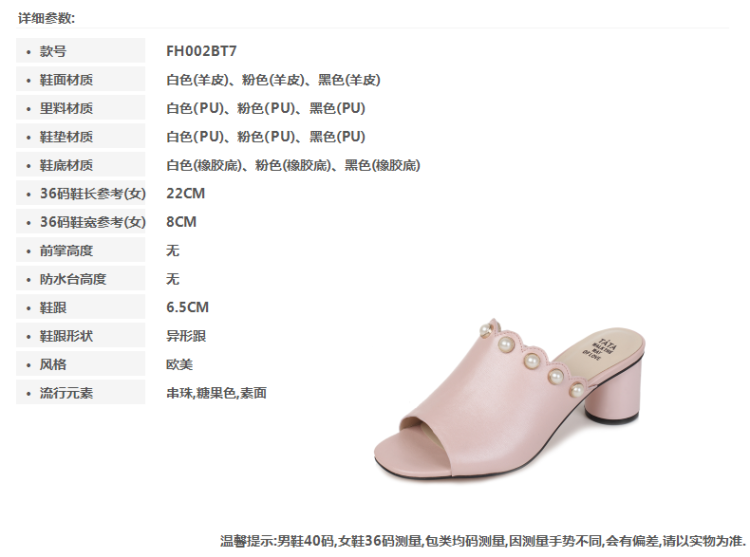This screenshot has width=750, height=557.
Task: Click the 串珠,糖果色,素面 trend elements text
Action: click(x=216, y=393)
